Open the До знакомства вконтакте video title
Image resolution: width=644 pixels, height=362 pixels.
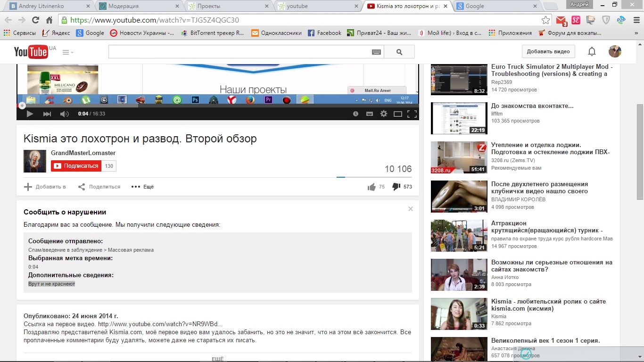[532, 106]
